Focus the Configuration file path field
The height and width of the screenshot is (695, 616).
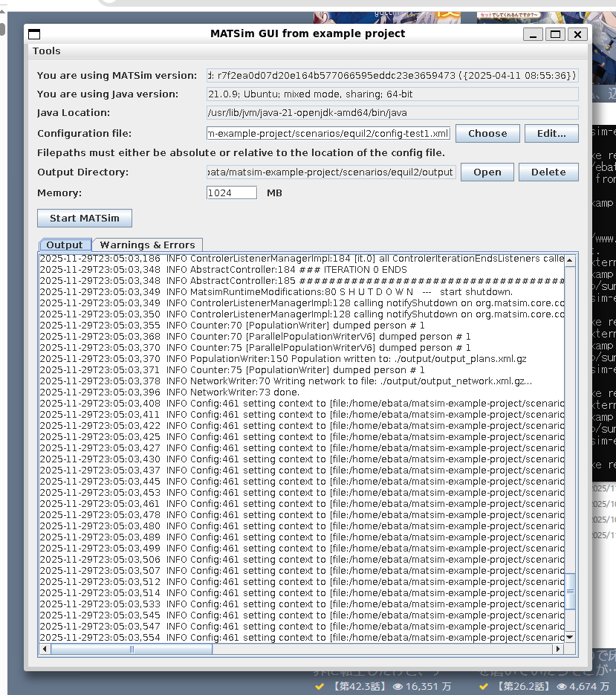pyautogui.click(x=328, y=134)
